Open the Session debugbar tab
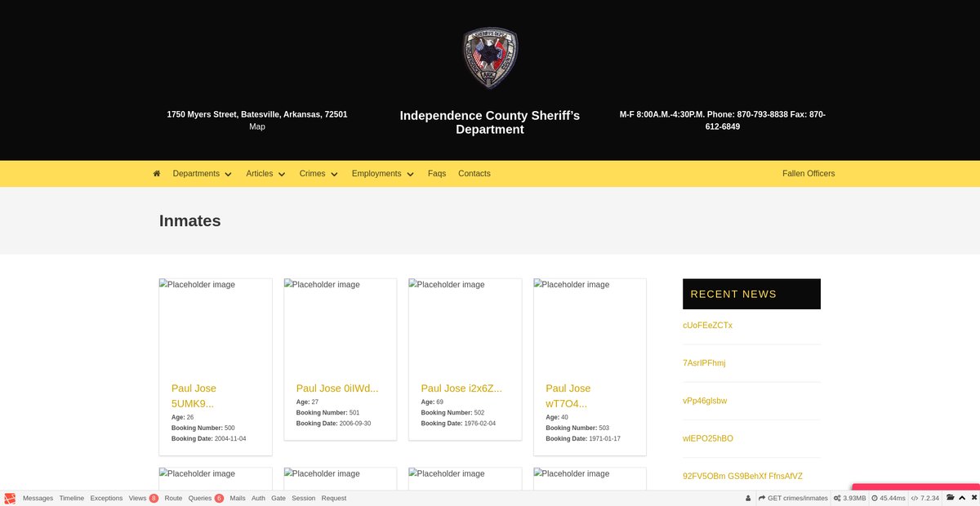 coord(303,498)
